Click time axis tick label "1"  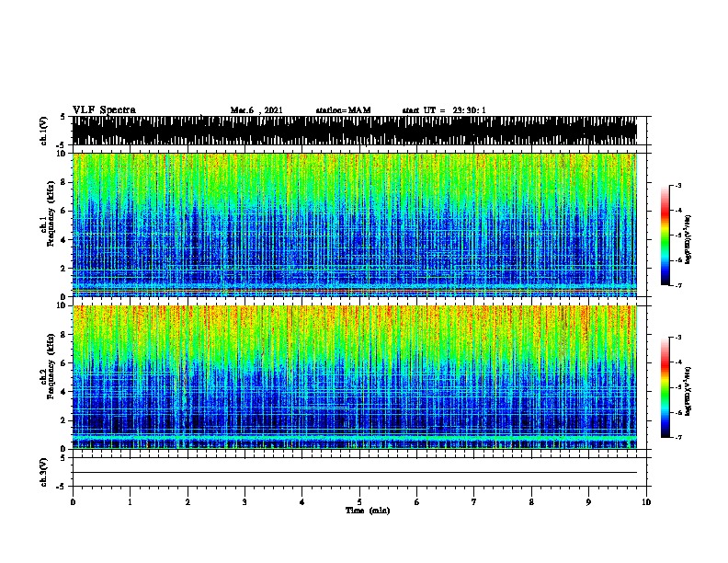(x=130, y=502)
